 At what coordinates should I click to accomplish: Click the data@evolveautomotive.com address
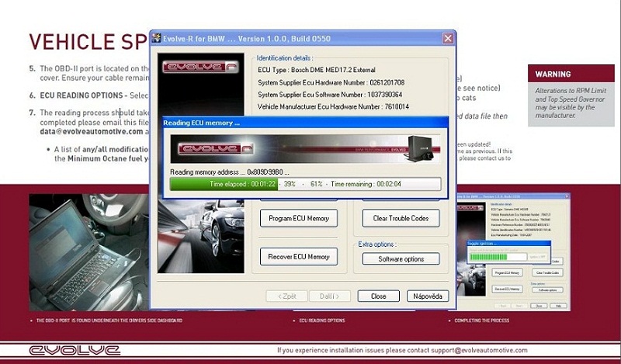[x=92, y=131]
